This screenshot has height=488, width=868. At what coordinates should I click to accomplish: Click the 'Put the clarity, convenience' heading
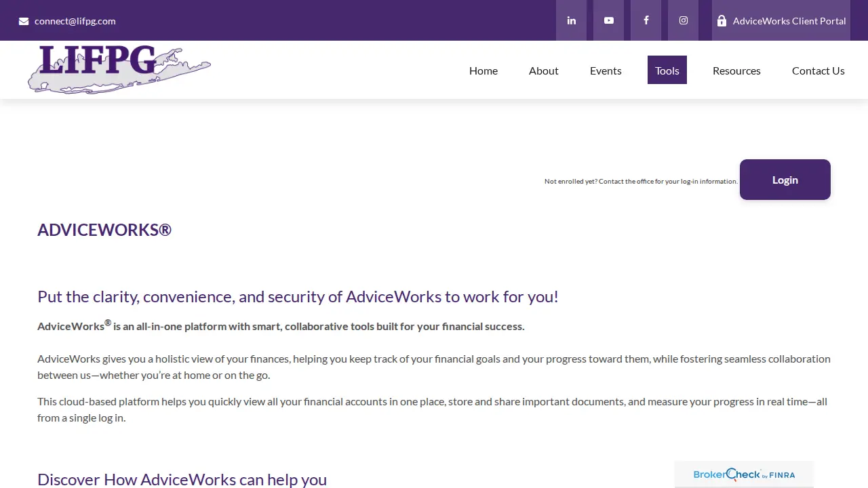coord(298,296)
